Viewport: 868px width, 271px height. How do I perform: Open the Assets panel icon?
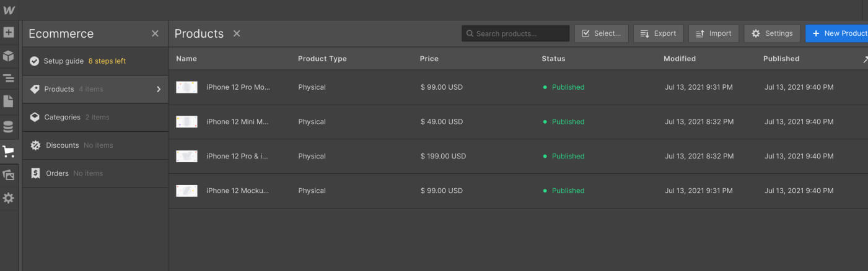coord(9,175)
